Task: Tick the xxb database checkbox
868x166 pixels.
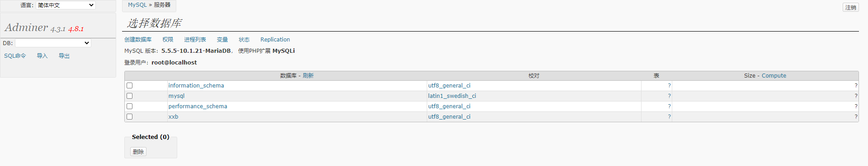Action: tap(130, 117)
